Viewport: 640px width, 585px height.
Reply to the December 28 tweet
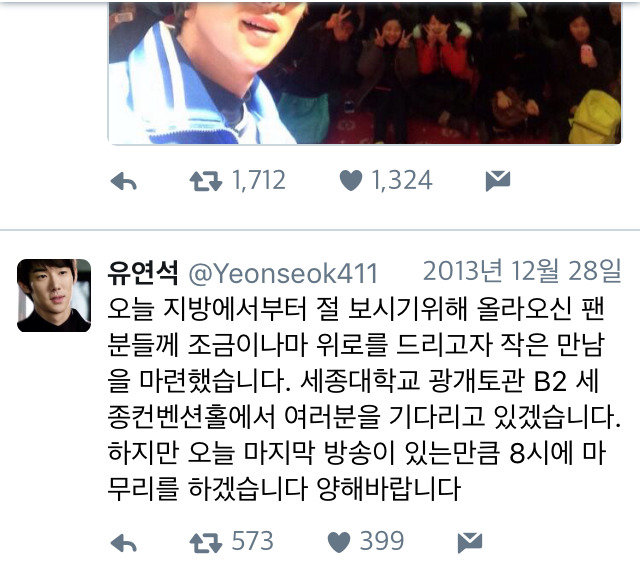pyautogui.click(x=124, y=543)
